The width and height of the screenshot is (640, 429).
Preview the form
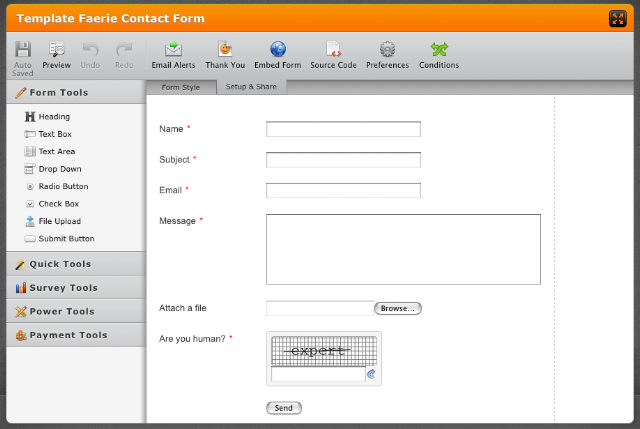[x=56, y=55]
